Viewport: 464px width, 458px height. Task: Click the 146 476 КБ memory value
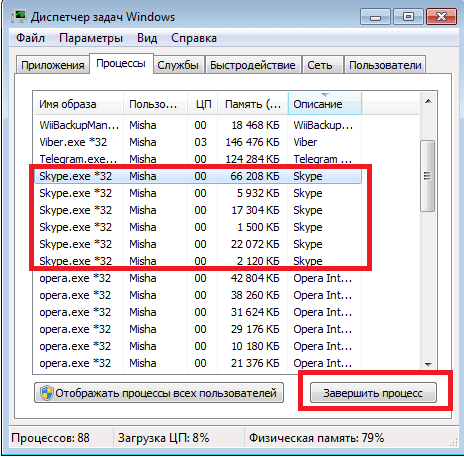click(x=252, y=142)
